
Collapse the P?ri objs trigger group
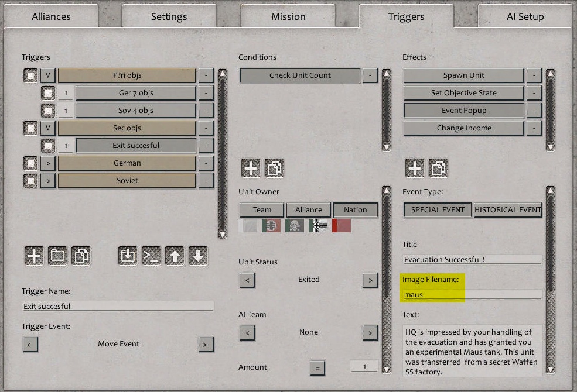pos(47,75)
